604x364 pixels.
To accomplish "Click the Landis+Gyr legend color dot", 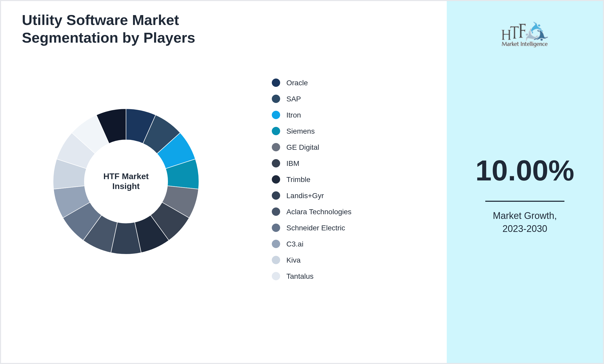I will (x=276, y=196).
